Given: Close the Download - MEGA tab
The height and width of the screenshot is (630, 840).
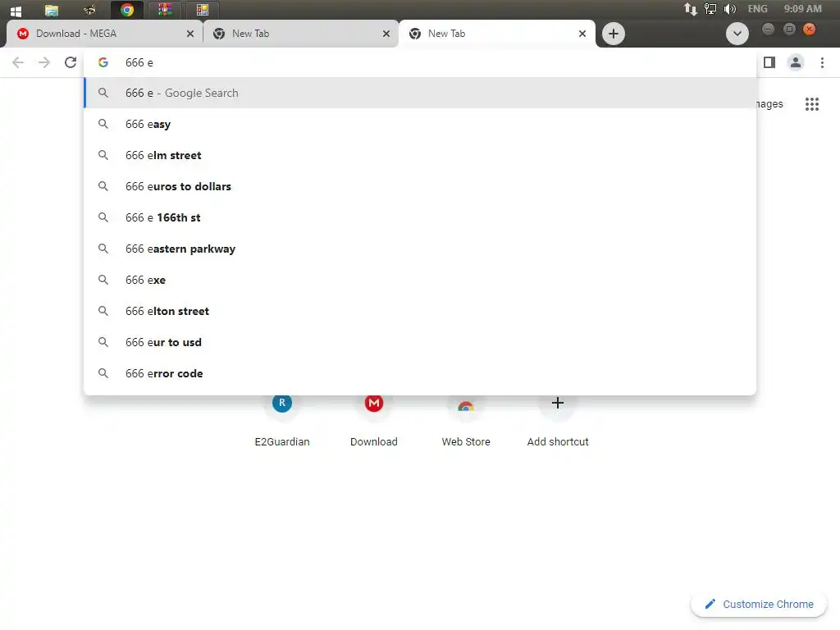Looking at the screenshot, I should (x=190, y=34).
